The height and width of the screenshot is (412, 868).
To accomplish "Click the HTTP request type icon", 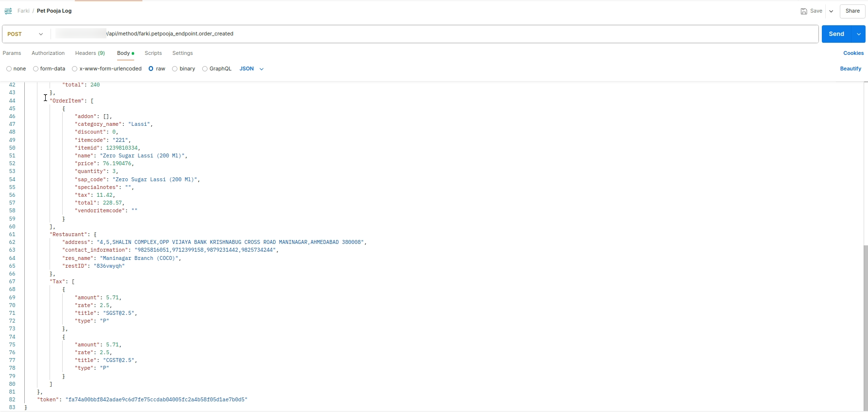I will coord(8,11).
